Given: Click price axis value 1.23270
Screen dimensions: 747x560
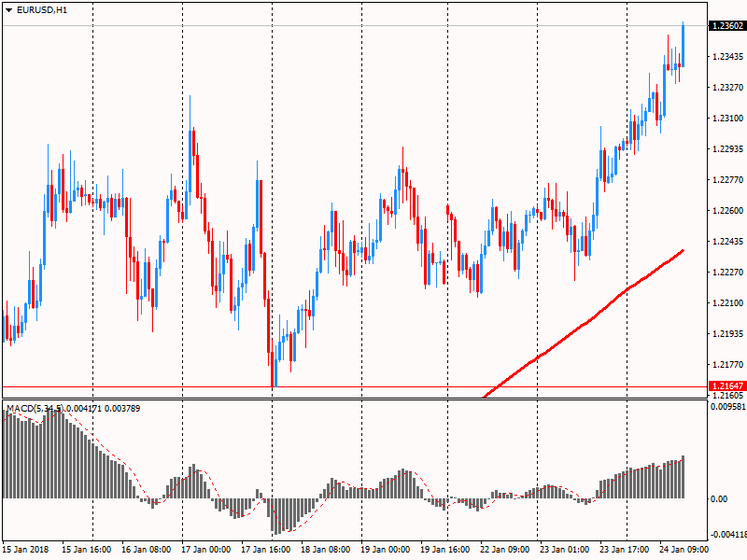Looking at the screenshot, I should (x=727, y=87).
